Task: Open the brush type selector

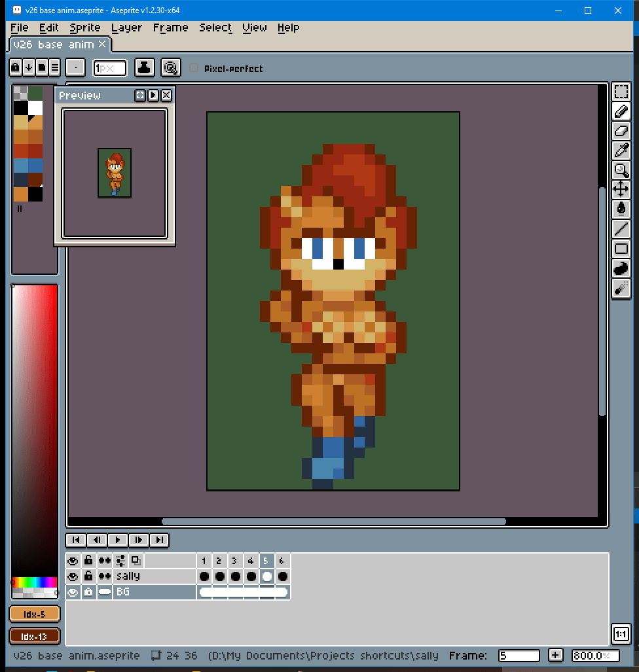Action: (x=76, y=67)
